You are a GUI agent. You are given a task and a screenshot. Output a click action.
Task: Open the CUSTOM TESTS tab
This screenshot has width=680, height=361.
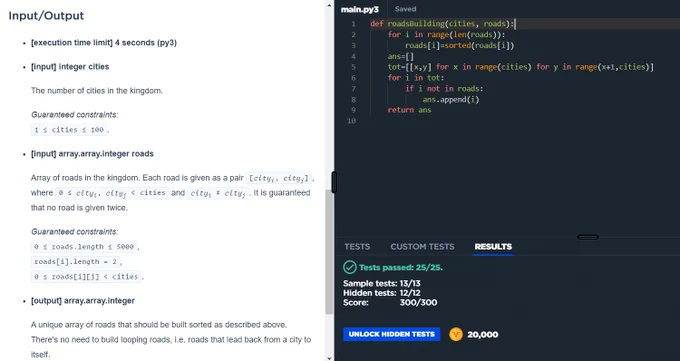422,246
